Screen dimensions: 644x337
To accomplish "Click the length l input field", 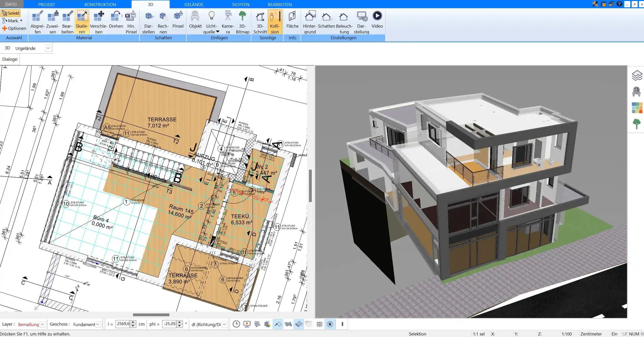I will click(123, 324).
